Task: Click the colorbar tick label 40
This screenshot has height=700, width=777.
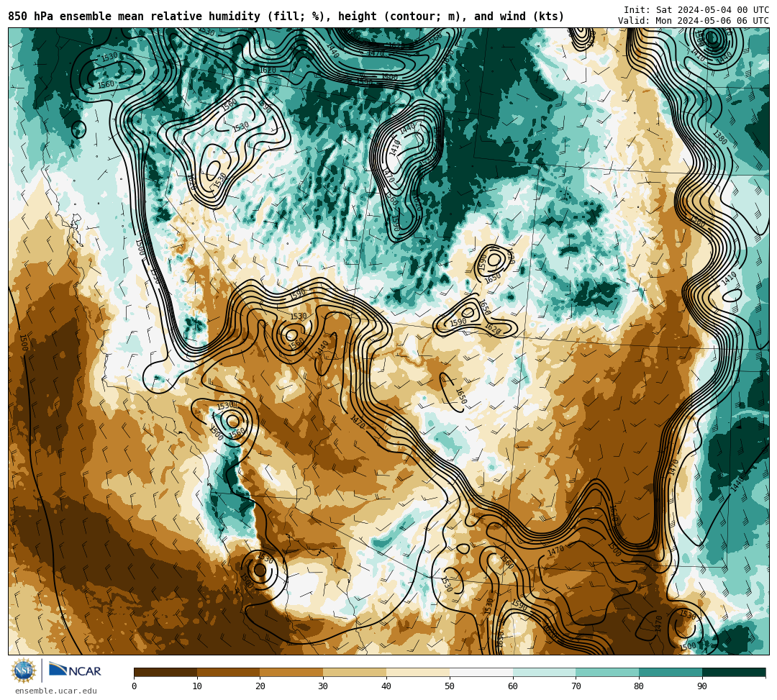Action: pos(386,686)
